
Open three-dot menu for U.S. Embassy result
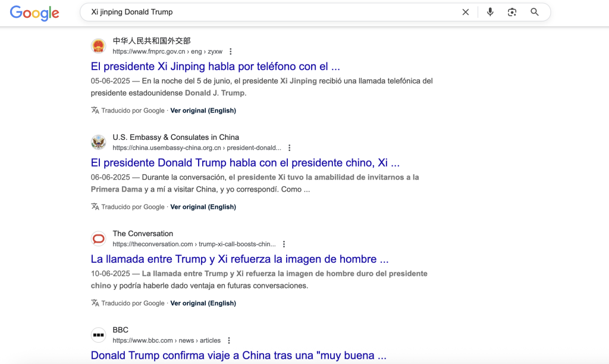point(290,148)
